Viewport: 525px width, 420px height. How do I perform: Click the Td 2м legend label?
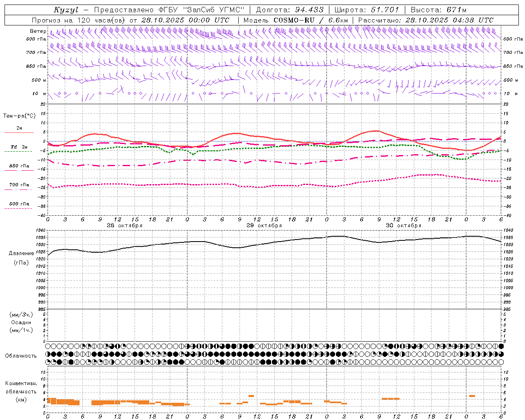(19, 147)
